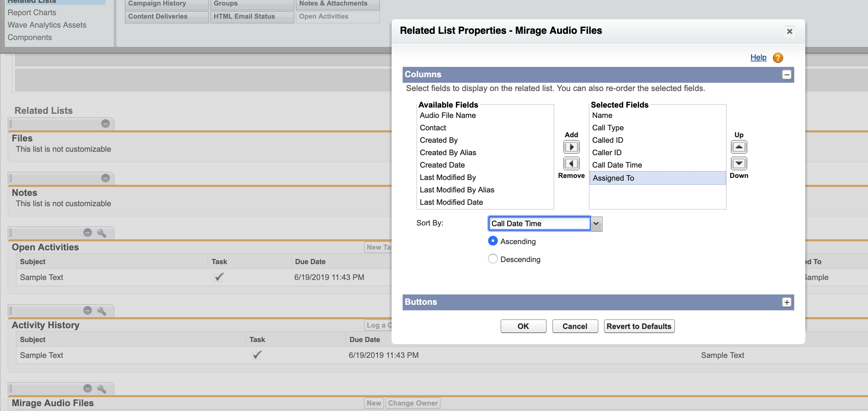This screenshot has width=868, height=411.
Task: Move selected field Down
Action: point(739,163)
